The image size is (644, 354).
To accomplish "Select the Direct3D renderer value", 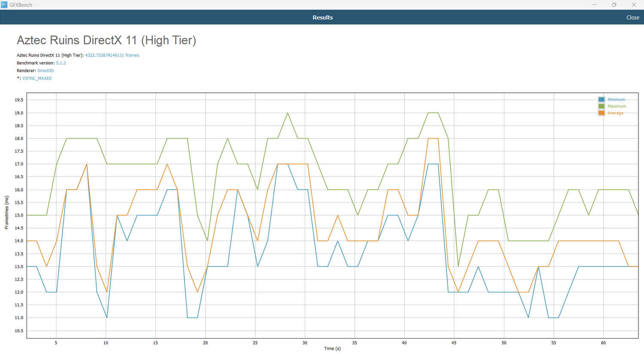I will tap(46, 71).
